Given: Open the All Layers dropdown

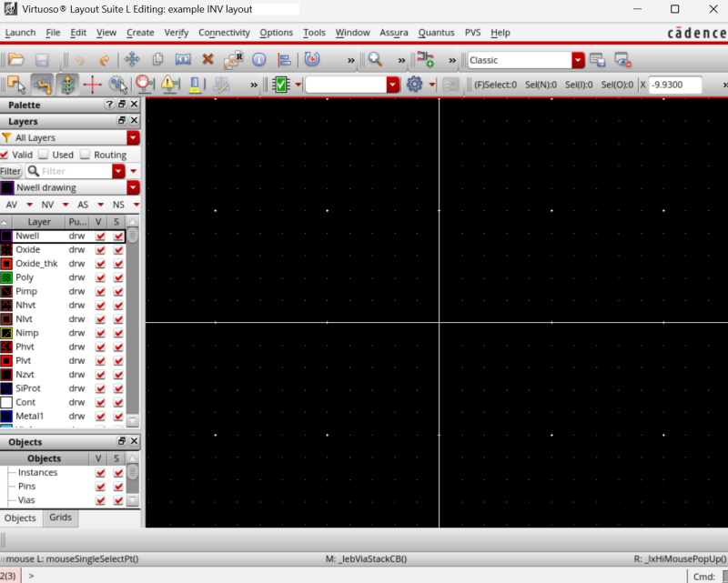Looking at the screenshot, I should (x=133, y=138).
